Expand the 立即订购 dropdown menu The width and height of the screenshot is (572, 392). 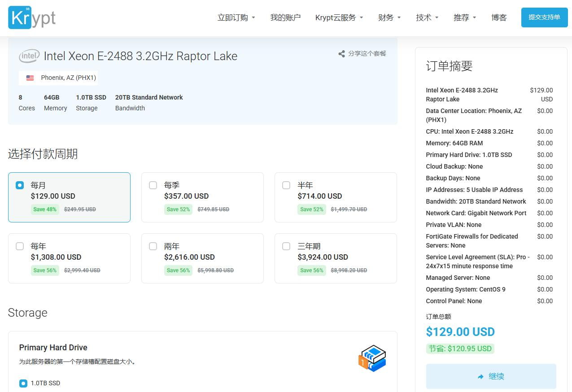coord(236,18)
